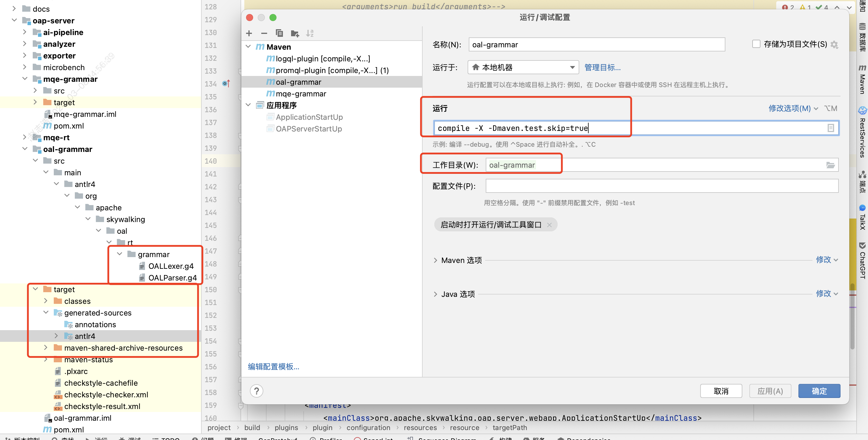Image resolution: width=868 pixels, height=440 pixels.
Task: Click the browse working directory folder icon
Action: point(830,165)
